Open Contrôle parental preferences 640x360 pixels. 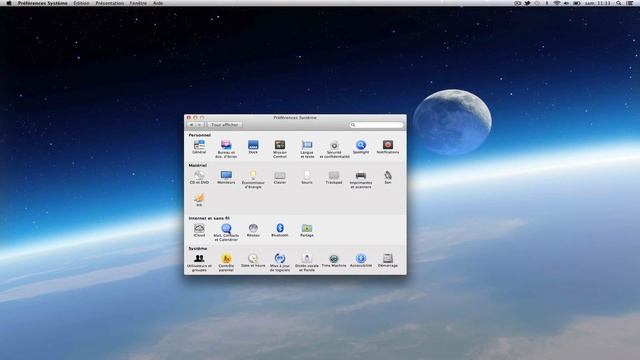pyautogui.click(x=226, y=262)
